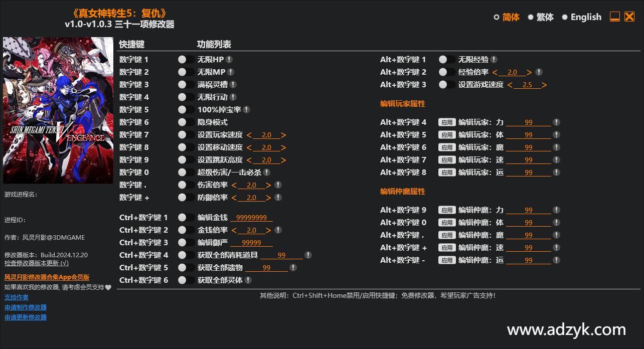This screenshot has height=349, width=644.
Task: Click the heart icon after 请考虑会员支持
Action: pyautogui.click(x=108, y=287)
